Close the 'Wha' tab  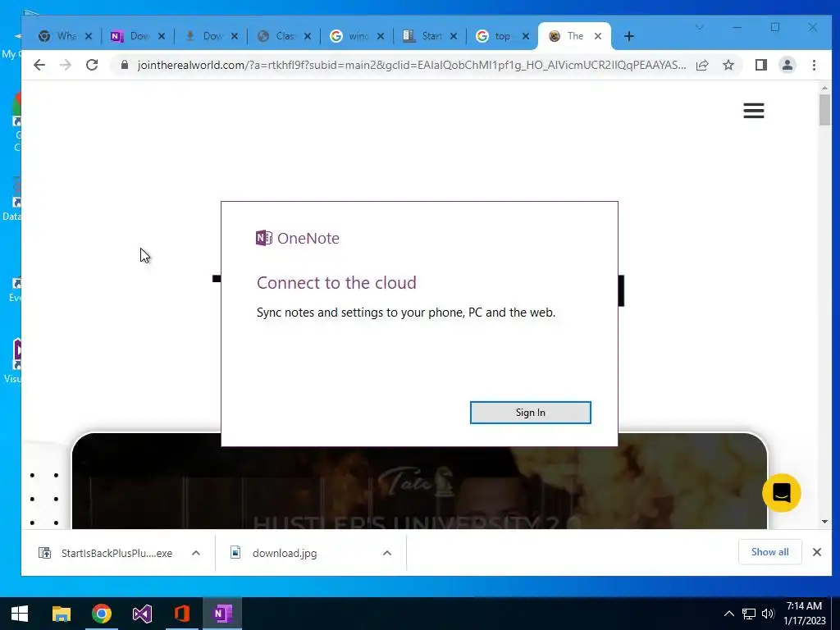(89, 36)
